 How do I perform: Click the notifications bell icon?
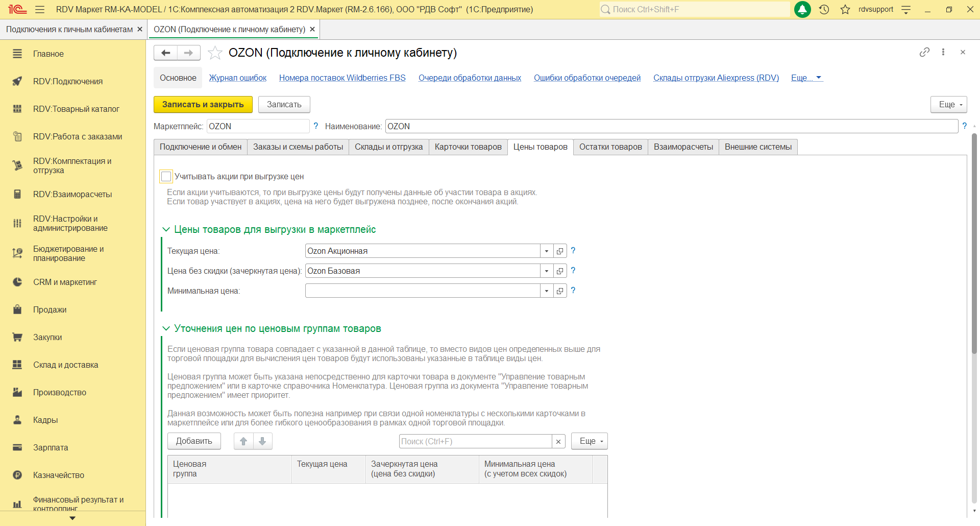802,10
